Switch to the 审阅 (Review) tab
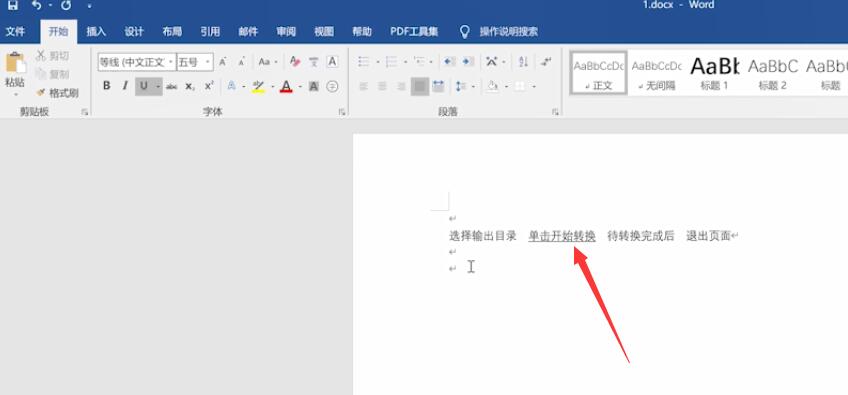Image resolution: width=848 pixels, height=395 pixels. point(286,32)
